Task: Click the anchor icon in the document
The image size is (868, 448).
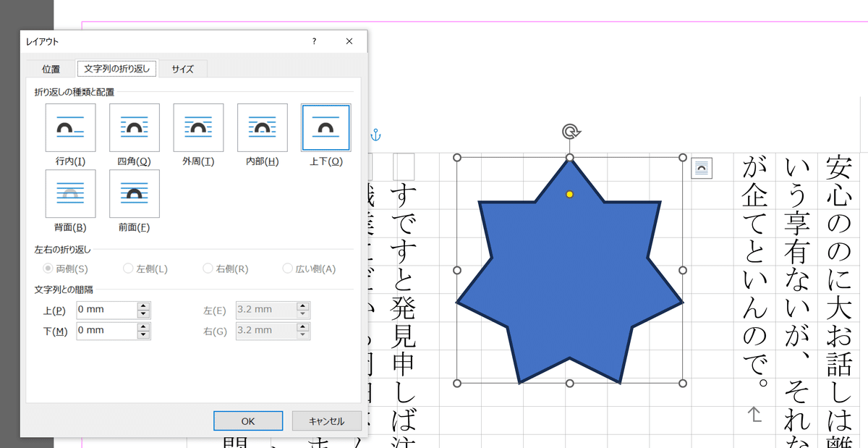Action: click(375, 135)
